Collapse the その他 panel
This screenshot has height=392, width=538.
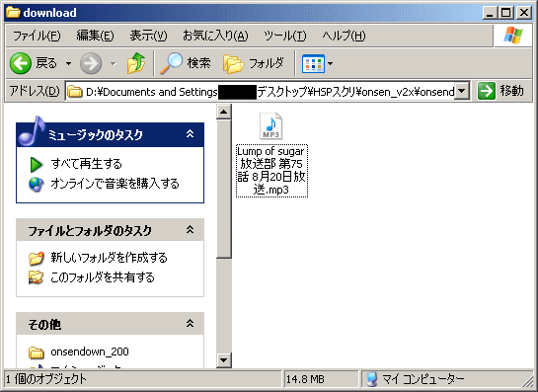point(190,323)
